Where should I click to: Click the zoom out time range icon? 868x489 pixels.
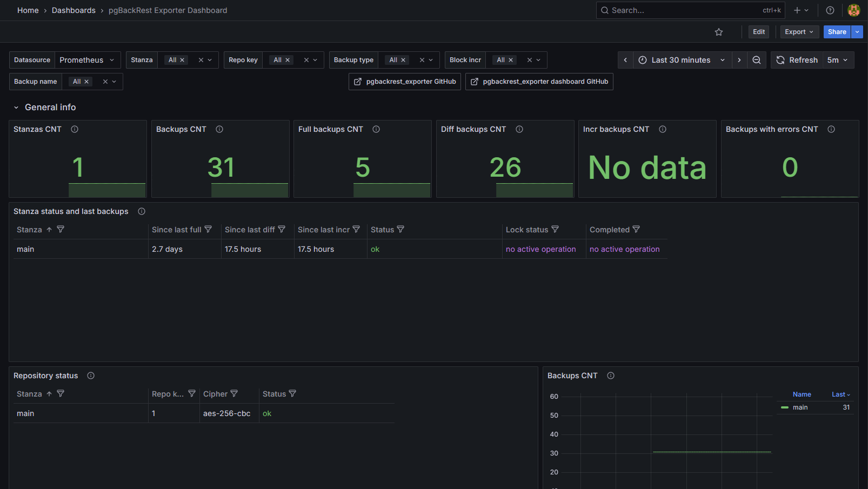(757, 60)
